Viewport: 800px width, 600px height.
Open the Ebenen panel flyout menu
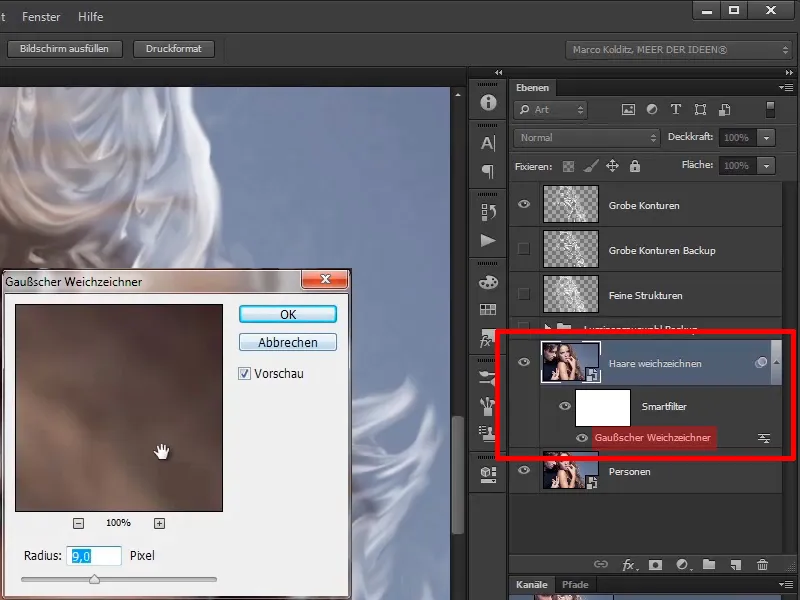click(x=786, y=88)
